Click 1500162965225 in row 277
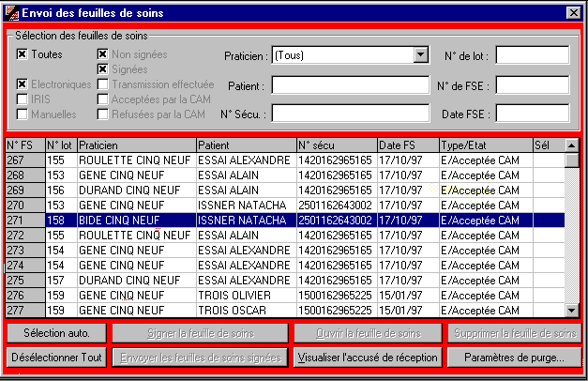Screen dimensions: 588x381 (x=337, y=311)
